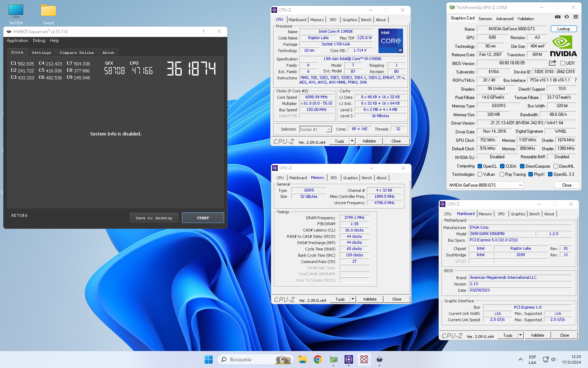Open SPD tab in CPU-Z Memory window
The width and height of the screenshot is (588, 368).
coord(333,178)
